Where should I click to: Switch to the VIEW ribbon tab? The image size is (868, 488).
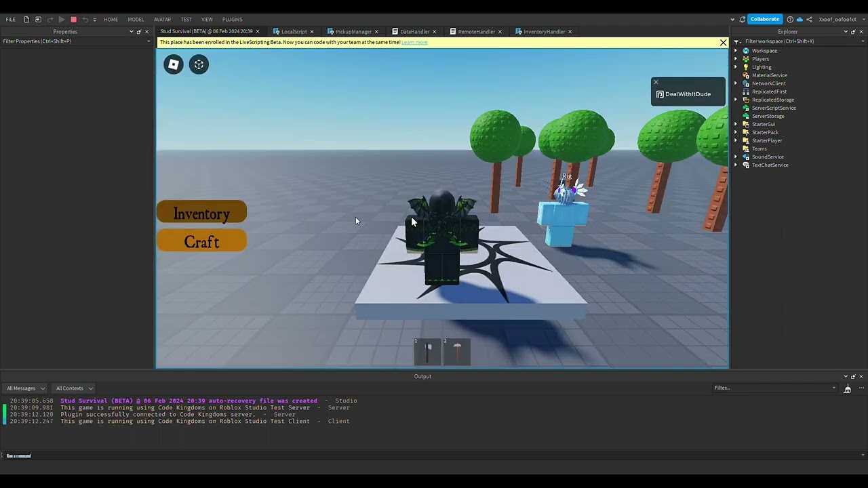pos(207,19)
